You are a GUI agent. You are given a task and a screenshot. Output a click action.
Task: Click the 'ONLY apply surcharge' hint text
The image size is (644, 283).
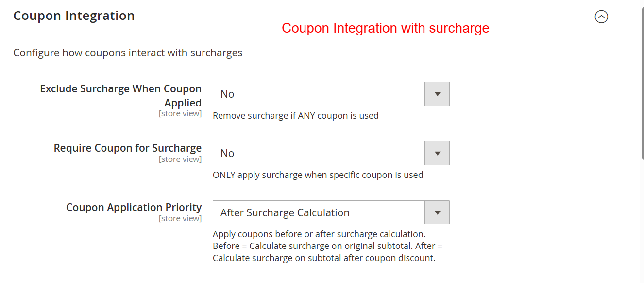click(318, 175)
